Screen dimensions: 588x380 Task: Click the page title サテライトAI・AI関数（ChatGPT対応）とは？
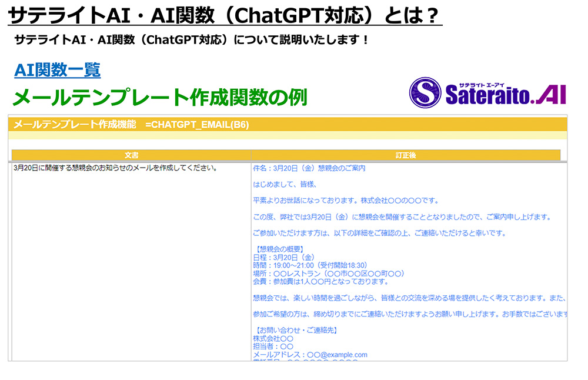click(224, 15)
